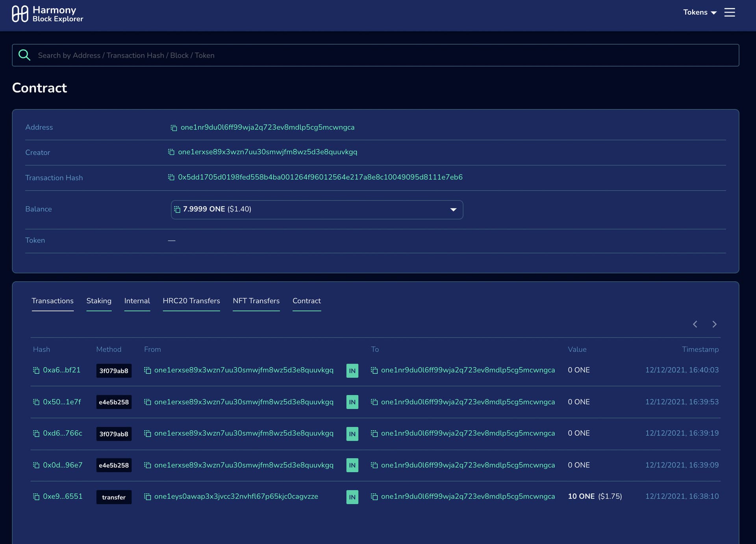Open From address in 0xa6...bf21 row
This screenshot has width=756, height=544.
[244, 370]
